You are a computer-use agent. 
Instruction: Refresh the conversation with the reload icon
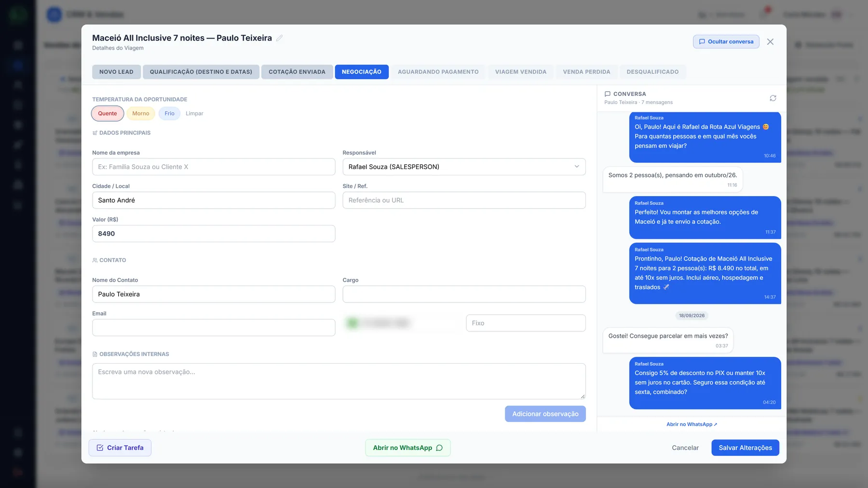[x=773, y=98]
